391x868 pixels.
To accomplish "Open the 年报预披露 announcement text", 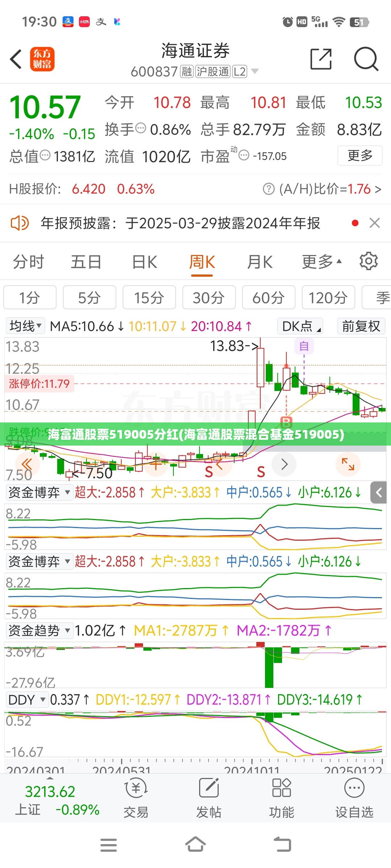I will [180, 223].
